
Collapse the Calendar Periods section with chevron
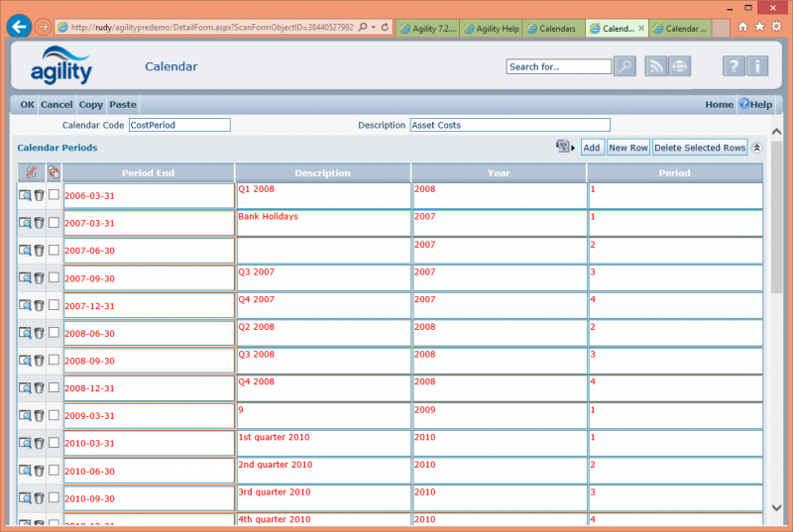757,148
